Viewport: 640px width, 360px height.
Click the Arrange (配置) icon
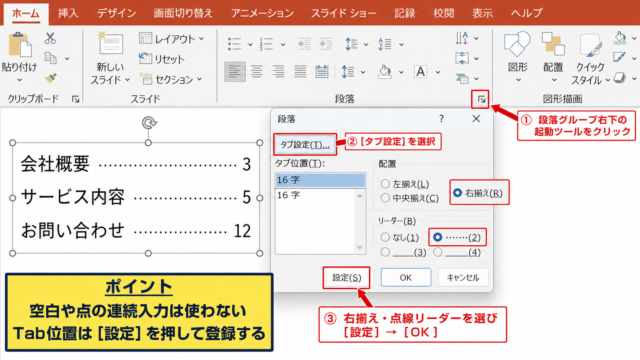click(x=553, y=44)
